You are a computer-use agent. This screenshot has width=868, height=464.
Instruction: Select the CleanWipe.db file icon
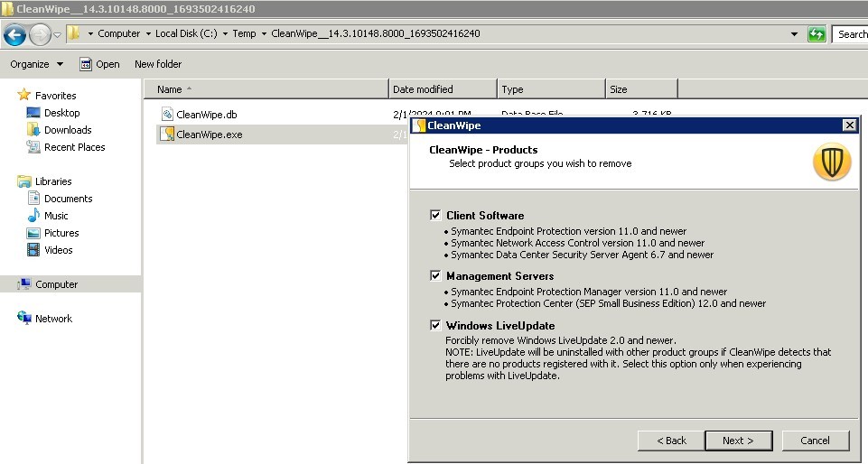coord(167,114)
